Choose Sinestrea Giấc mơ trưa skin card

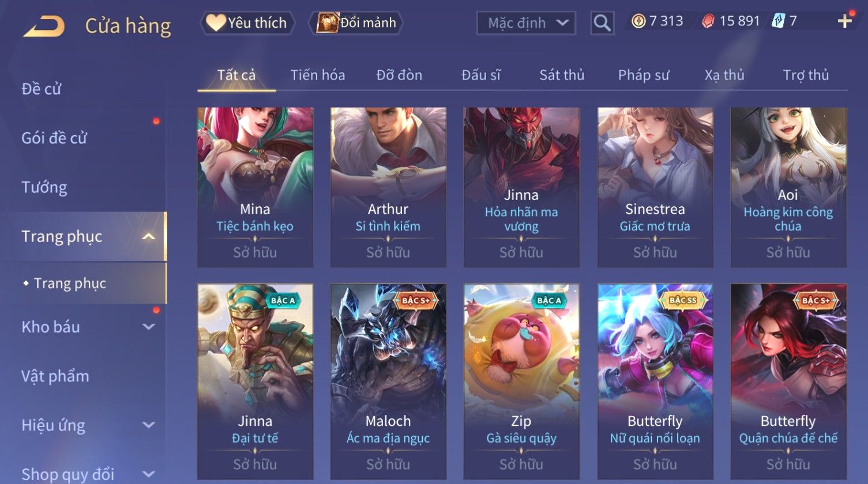(655, 187)
